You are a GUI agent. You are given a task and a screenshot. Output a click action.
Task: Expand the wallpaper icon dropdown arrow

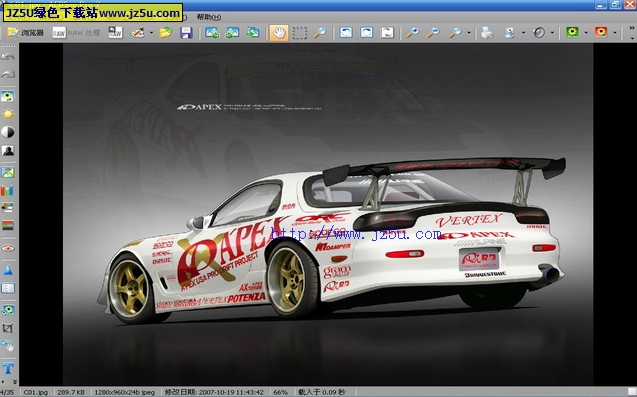(523, 33)
